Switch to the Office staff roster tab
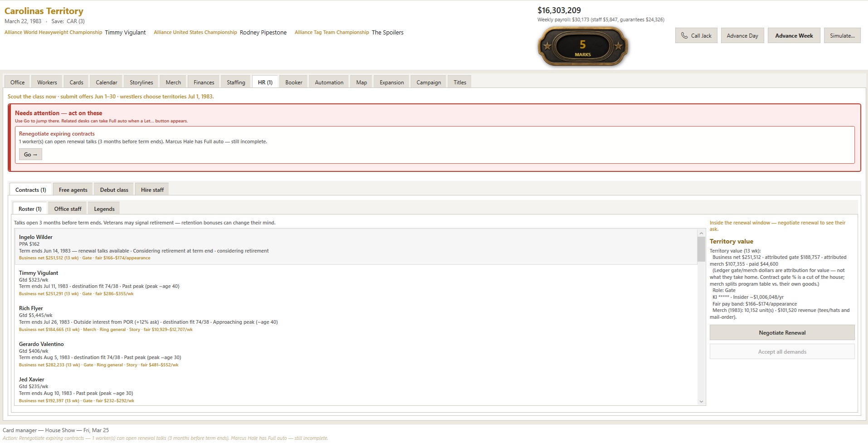Screen dimensions: 868x443 [x=68, y=209]
